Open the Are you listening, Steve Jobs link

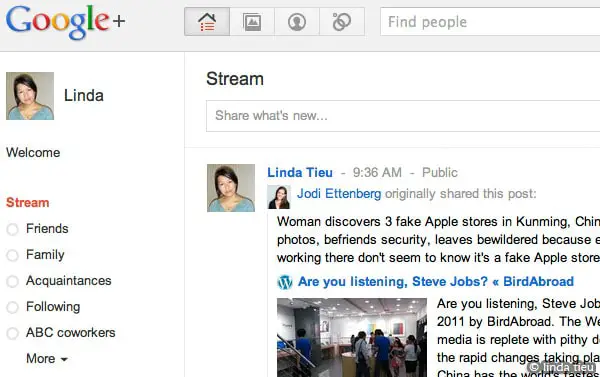click(436, 282)
